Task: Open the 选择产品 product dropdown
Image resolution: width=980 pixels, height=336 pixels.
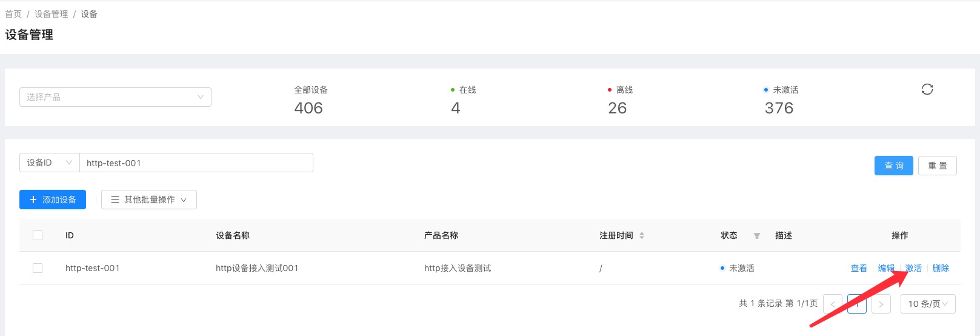Action: point(115,97)
